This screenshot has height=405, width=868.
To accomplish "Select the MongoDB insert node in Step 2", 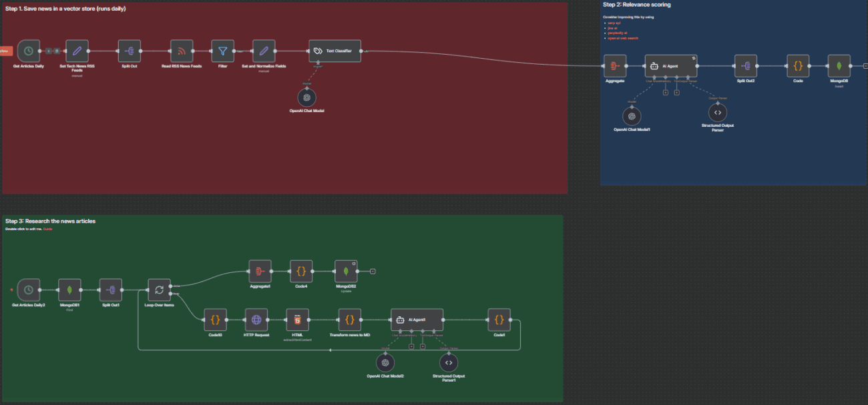I will click(x=838, y=66).
